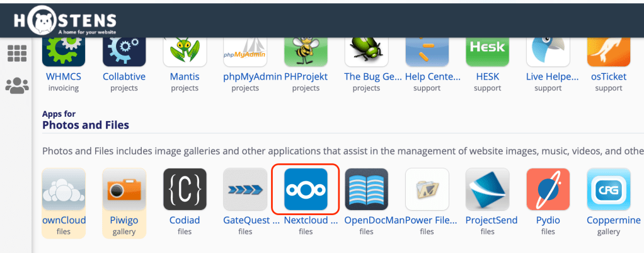Open the Pydio app icon
The image size is (644, 253).
pyautogui.click(x=548, y=189)
